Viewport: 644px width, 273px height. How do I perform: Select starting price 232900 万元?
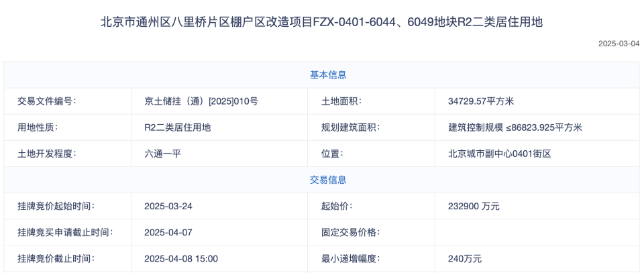pyautogui.click(x=474, y=206)
